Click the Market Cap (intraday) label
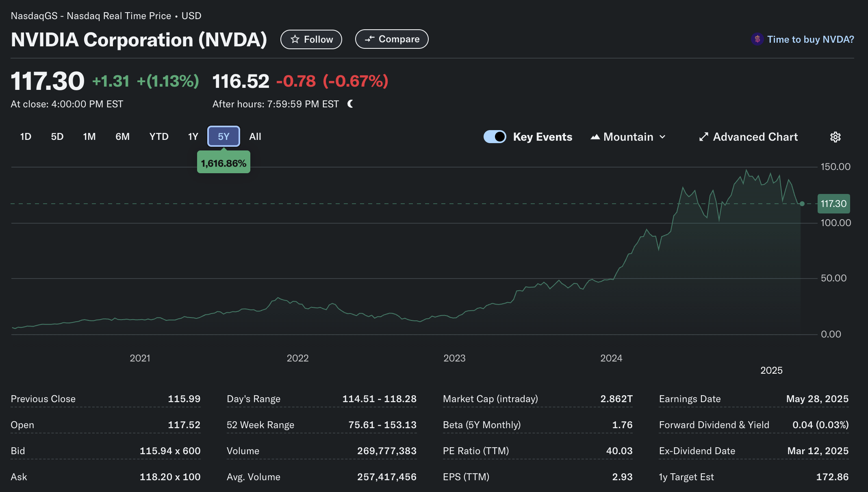This screenshot has width=868, height=492. (490, 399)
